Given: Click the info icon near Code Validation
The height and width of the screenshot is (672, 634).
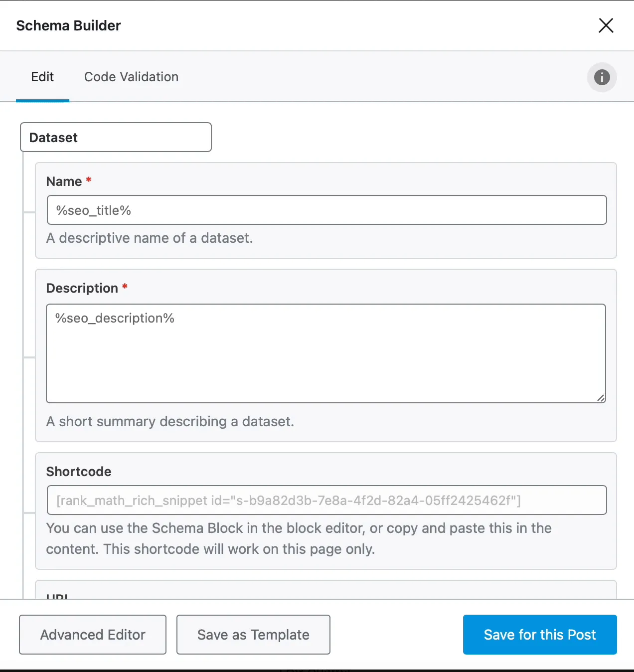Looking at the screenshot, I should (602, 77).
